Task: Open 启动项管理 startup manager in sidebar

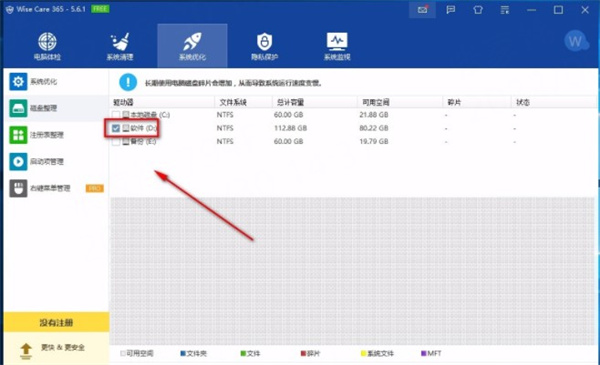Action: (x=56, y=161)
